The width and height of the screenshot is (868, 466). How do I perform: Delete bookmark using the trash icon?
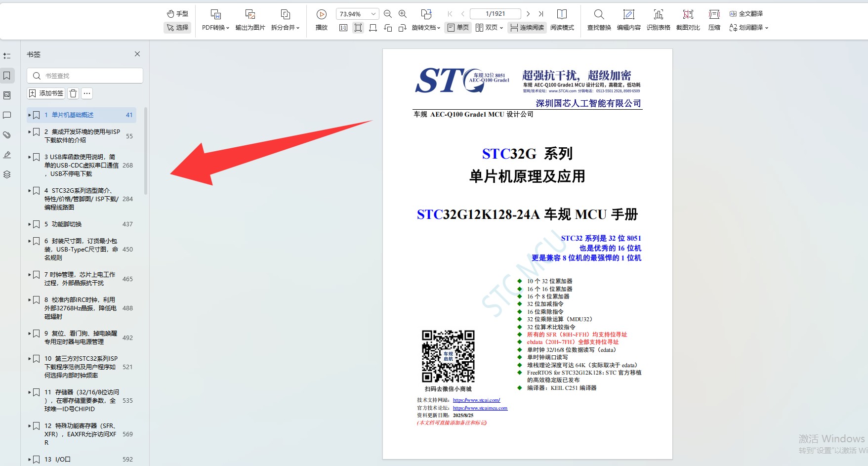click(x=73, y=93)
